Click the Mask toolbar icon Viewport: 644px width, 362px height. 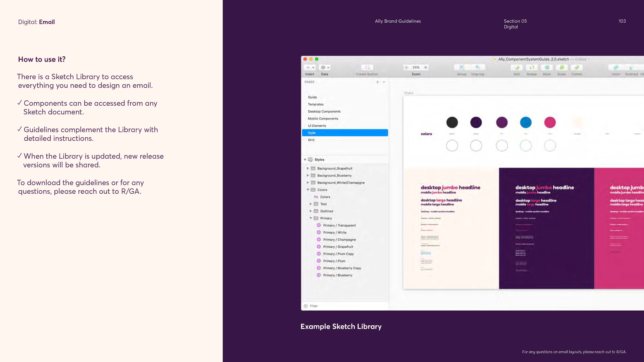[547, 67]
